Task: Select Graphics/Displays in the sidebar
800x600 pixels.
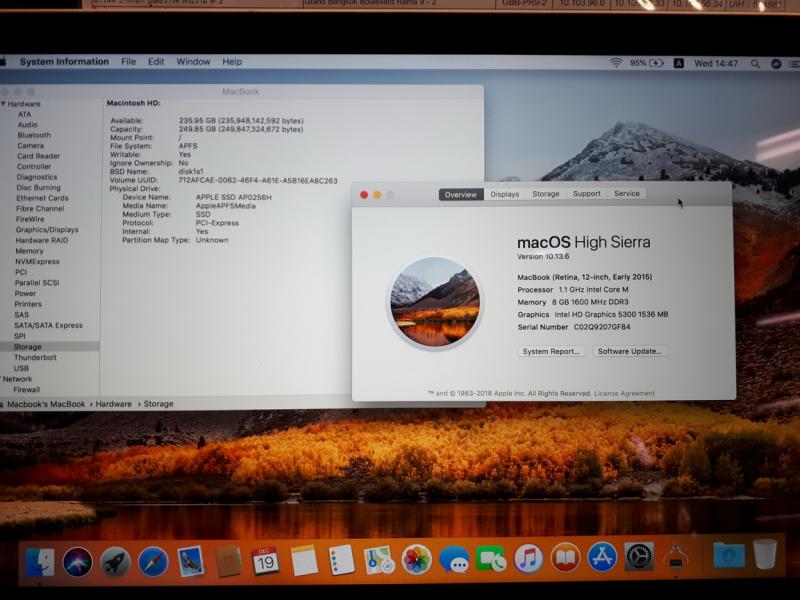Action: (47, 230)
